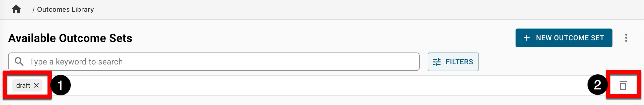Screen dimensions: 644x105
Task: Clear all filters with the trash icon
Action: [623, 85]
